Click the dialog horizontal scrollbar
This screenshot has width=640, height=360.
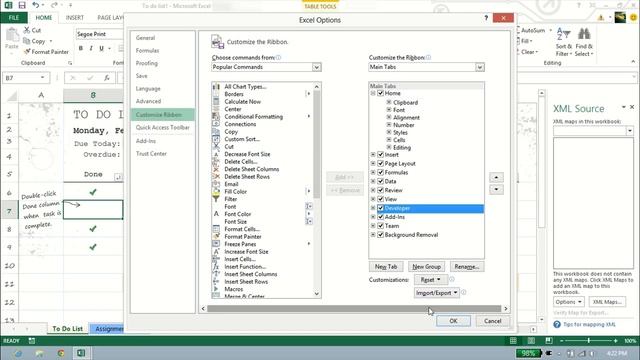click(x=354, y=309)
